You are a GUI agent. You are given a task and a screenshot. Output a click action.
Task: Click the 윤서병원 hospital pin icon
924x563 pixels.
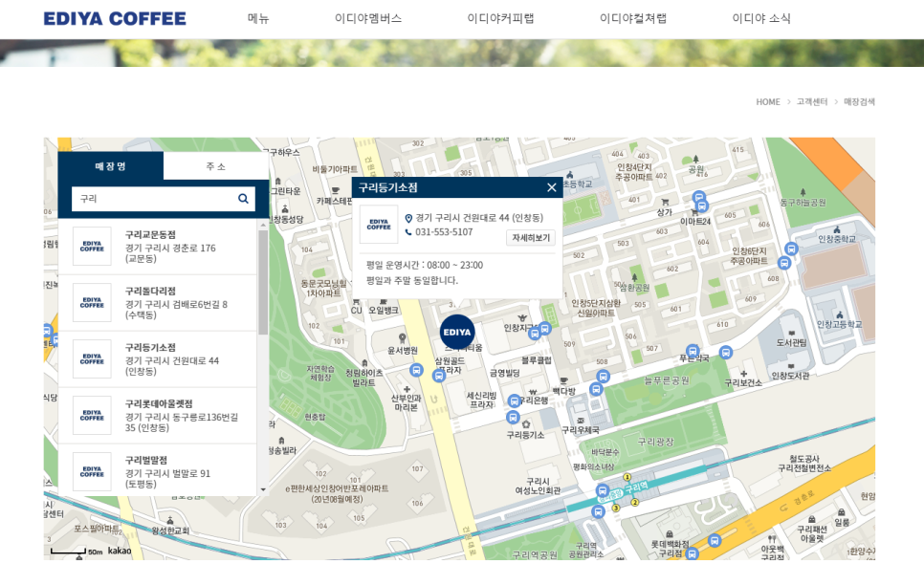pos(403,338)
